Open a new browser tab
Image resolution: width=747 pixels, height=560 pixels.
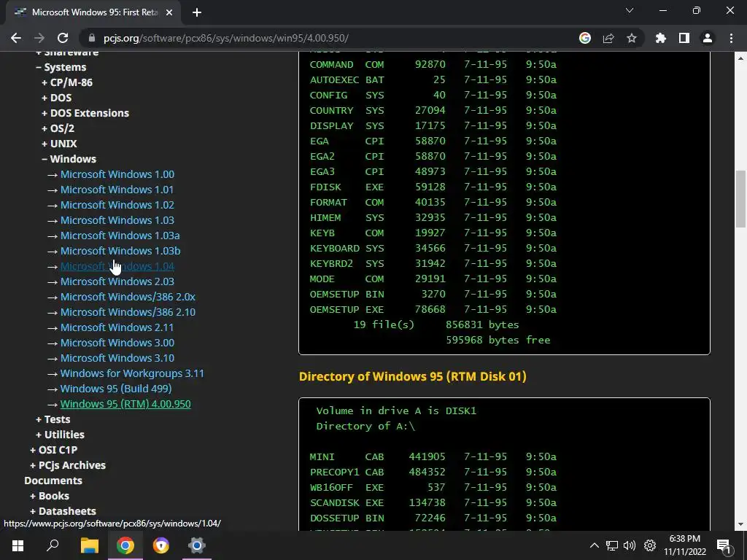tap(197, 12)
